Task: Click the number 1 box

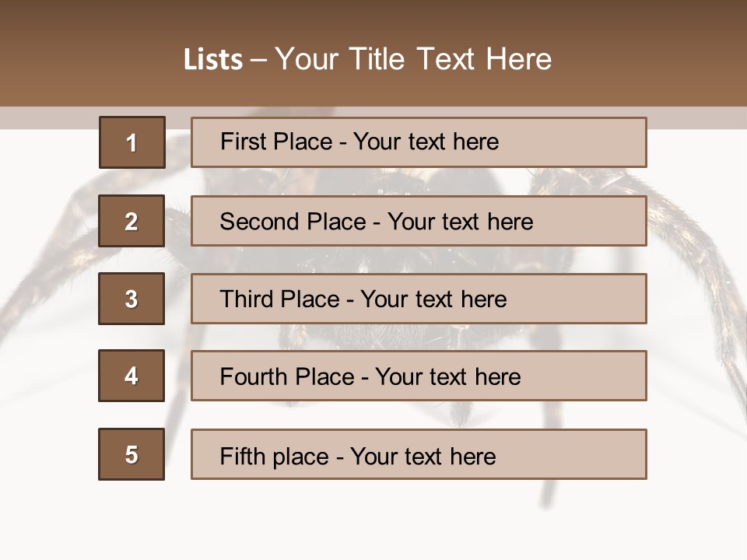Action: (132, 142)
